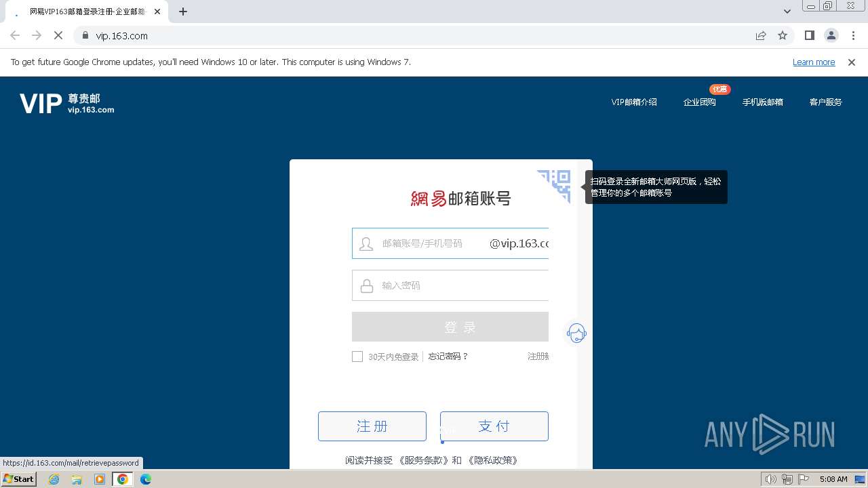This screenshot has width=868, height=488.
Task: Open Chrome three-dot menu
Action: point(852,35)
